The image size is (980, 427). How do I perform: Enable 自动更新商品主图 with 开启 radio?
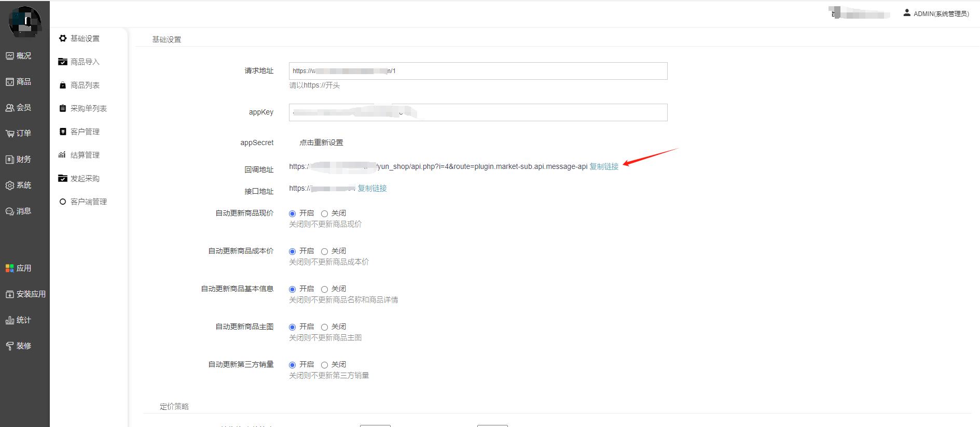(x=293, y=327)
